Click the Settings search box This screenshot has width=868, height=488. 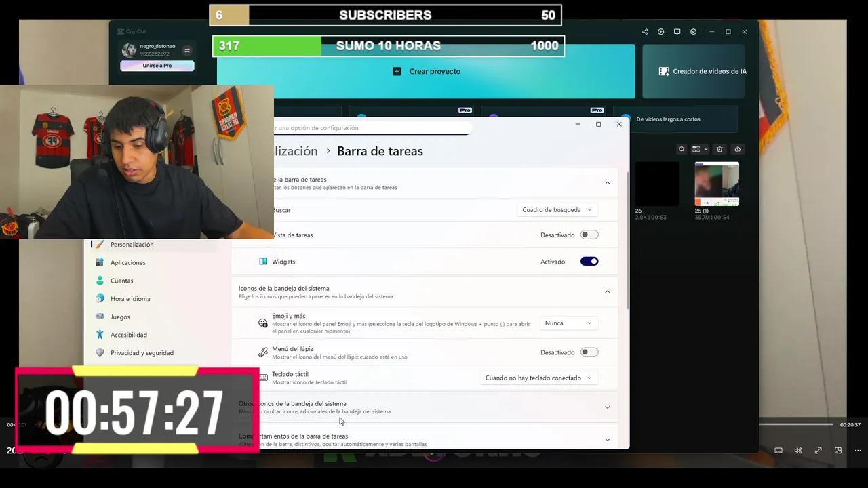pos(372,127)
